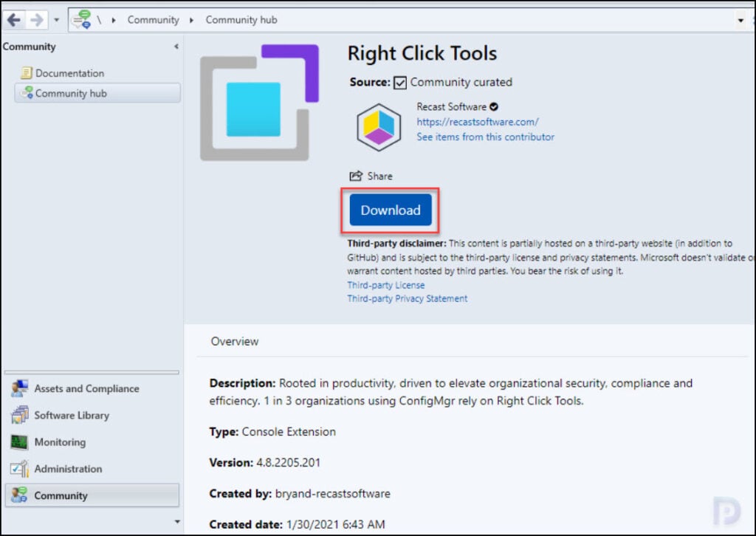Click the Created by bryand-recastsoftware text

(x=300, y=494)
